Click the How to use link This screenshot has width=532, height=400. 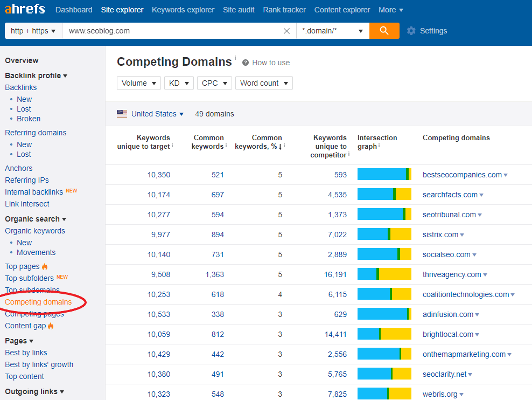(271, 63)
